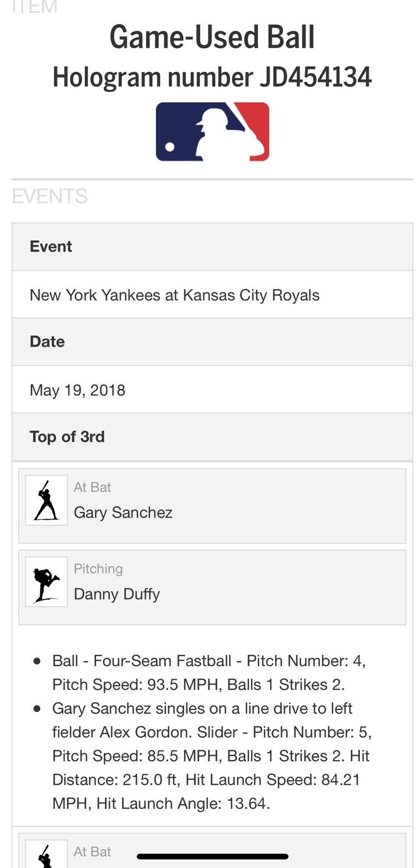Collapse the Top of 3rd inning header

[x=212, y=437]
